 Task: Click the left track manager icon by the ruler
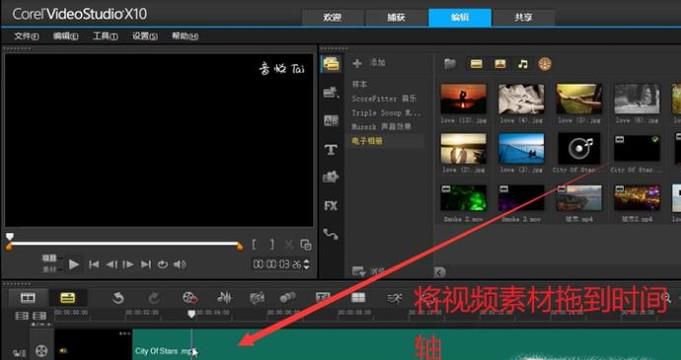(21, 316)
